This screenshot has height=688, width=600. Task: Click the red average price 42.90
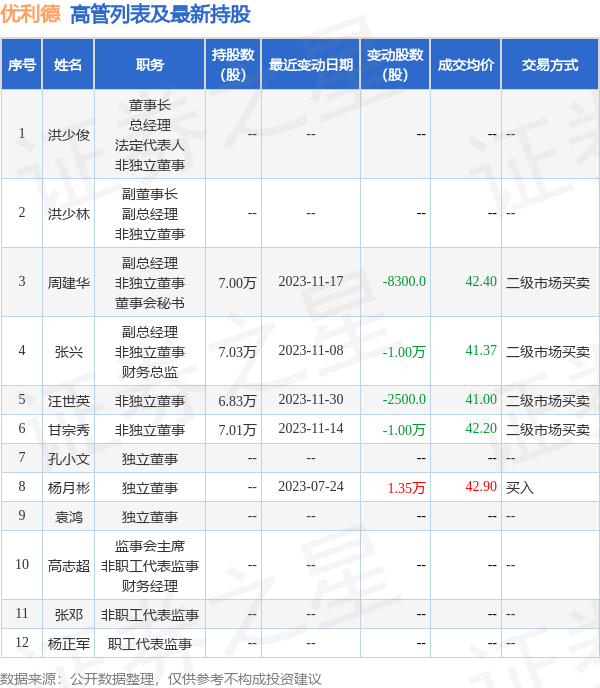coord(481,486)
